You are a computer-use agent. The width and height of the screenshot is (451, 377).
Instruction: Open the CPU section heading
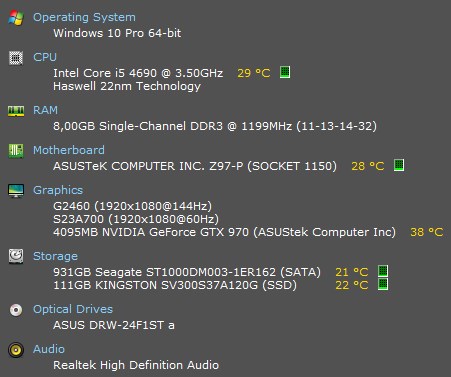click(x=45, y=57)
